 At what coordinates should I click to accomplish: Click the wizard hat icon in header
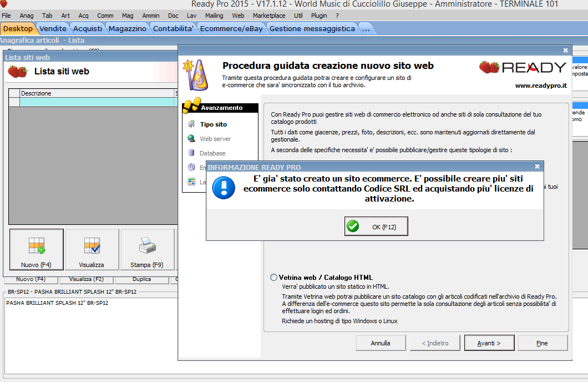coord(196,74)
